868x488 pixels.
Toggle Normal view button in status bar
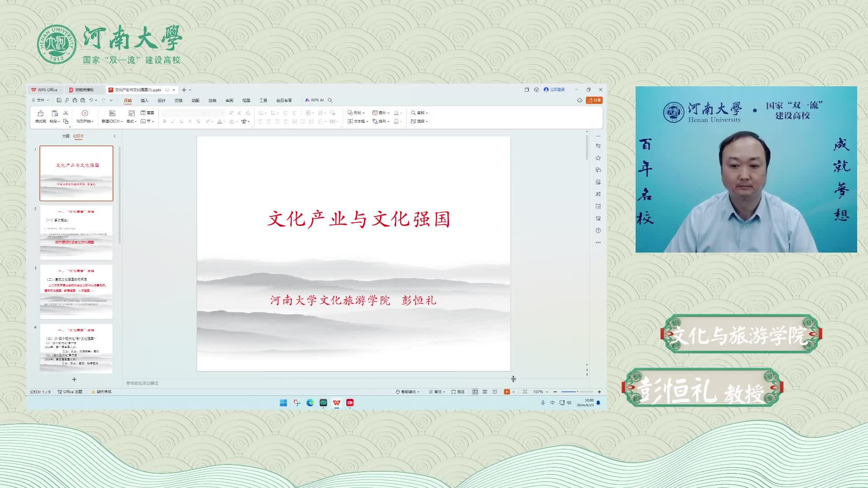coord(475,392)
